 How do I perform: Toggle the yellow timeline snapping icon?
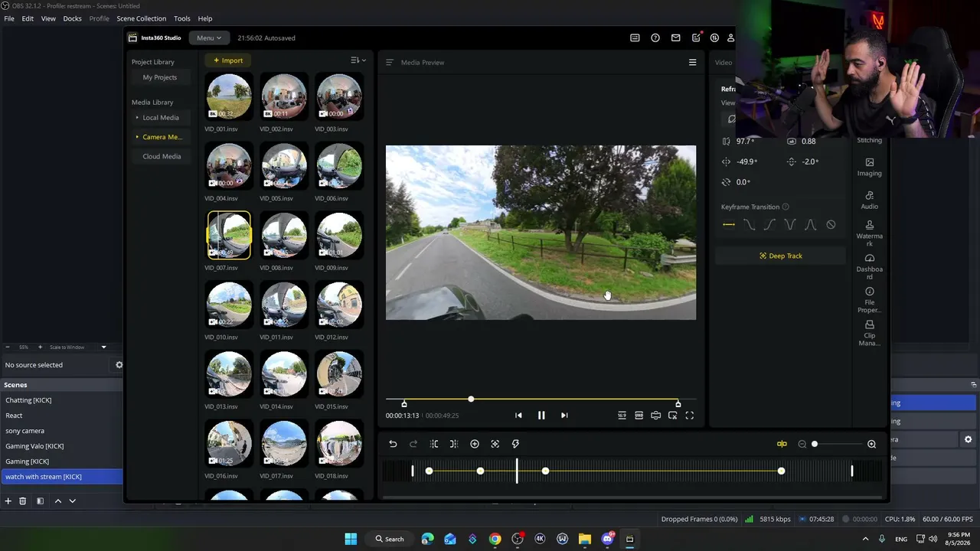tap(782, 444)
